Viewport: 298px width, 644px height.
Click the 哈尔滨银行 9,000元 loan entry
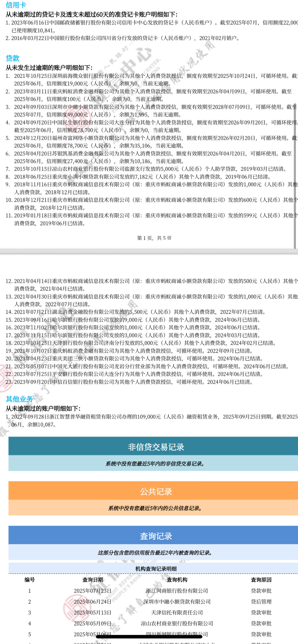[x=133, y=320]
